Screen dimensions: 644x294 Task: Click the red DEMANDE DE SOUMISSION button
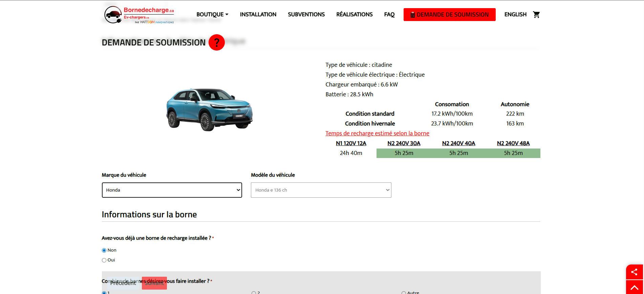449,15
